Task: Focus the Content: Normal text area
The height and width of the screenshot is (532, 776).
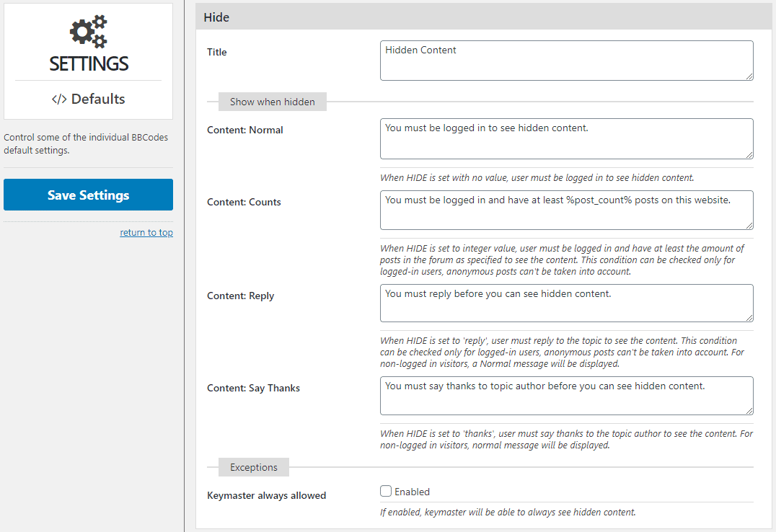Action: coord(567,138)
